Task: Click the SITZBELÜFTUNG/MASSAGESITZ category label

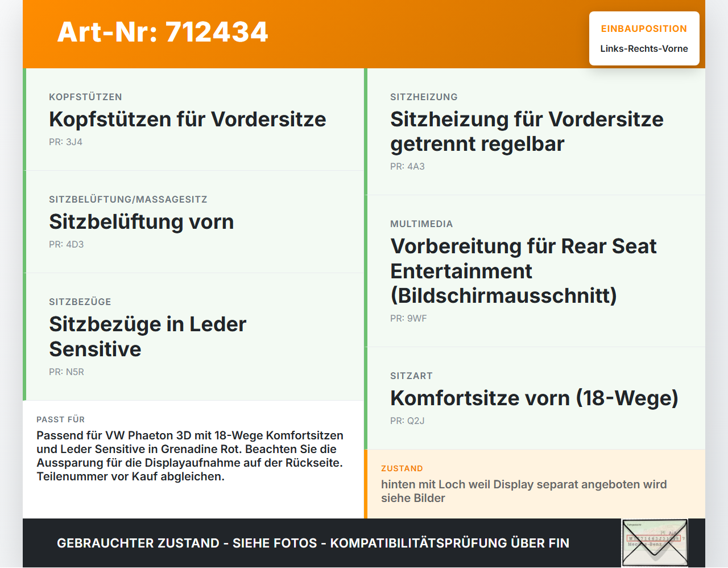Action: [x=128, y=199]
